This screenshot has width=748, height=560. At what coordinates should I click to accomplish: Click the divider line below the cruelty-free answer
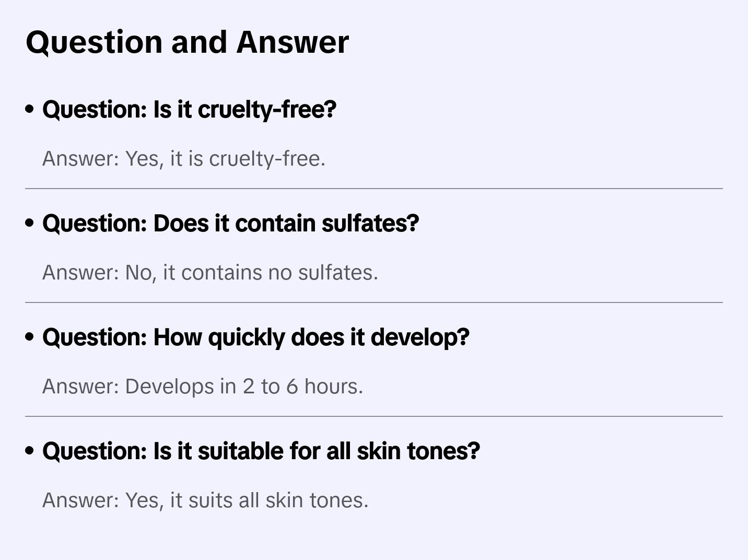click(x=374, y=189)
